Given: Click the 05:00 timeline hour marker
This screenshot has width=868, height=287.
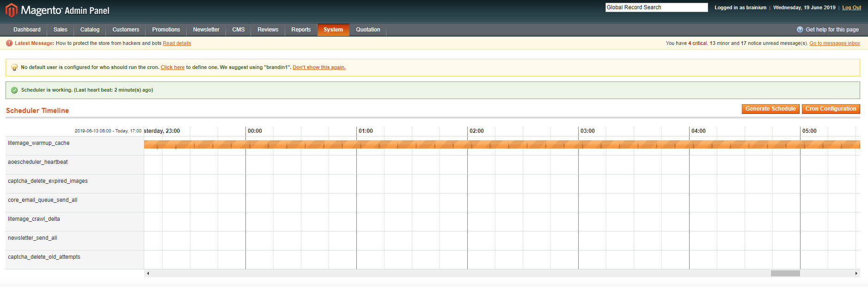Looking at the screenshot, I should coord(809,131).
